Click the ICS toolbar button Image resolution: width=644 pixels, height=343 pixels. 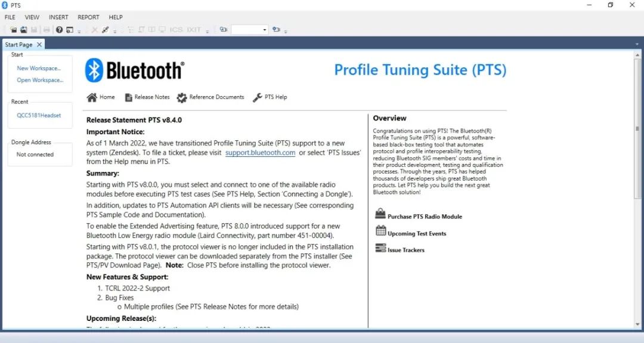pos(176,30)
